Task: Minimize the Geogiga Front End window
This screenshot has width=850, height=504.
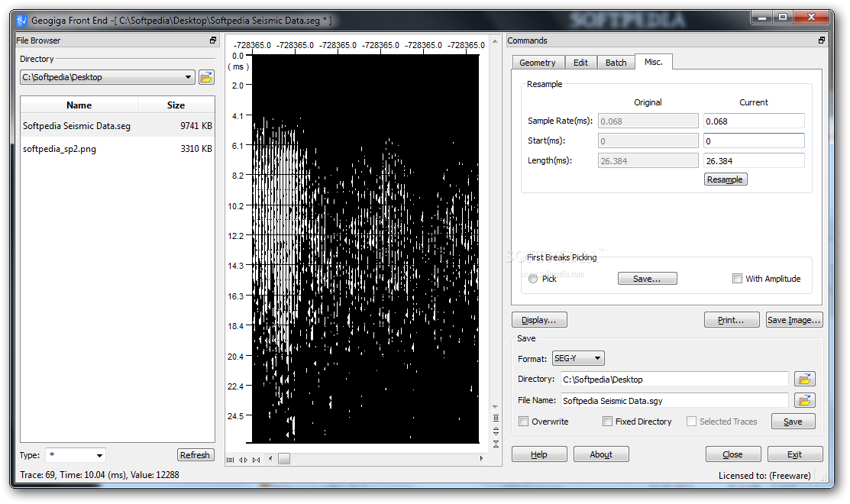Action: point(762,18)
